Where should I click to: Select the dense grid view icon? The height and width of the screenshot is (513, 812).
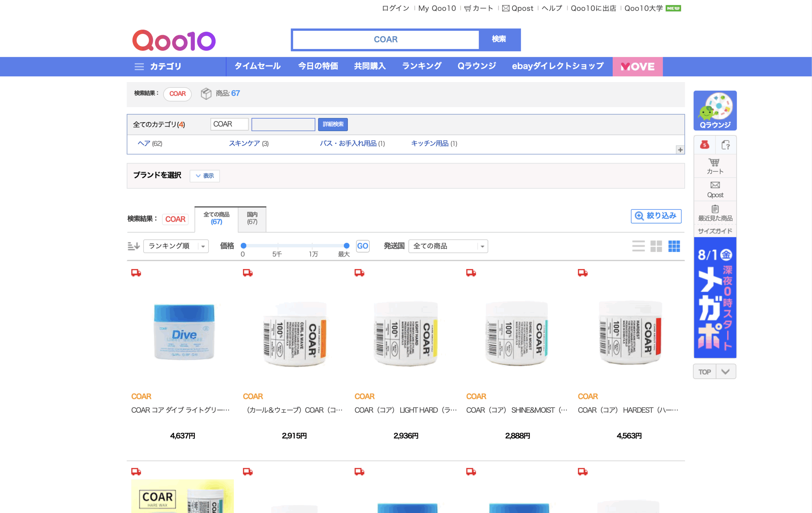pos(674,246)
